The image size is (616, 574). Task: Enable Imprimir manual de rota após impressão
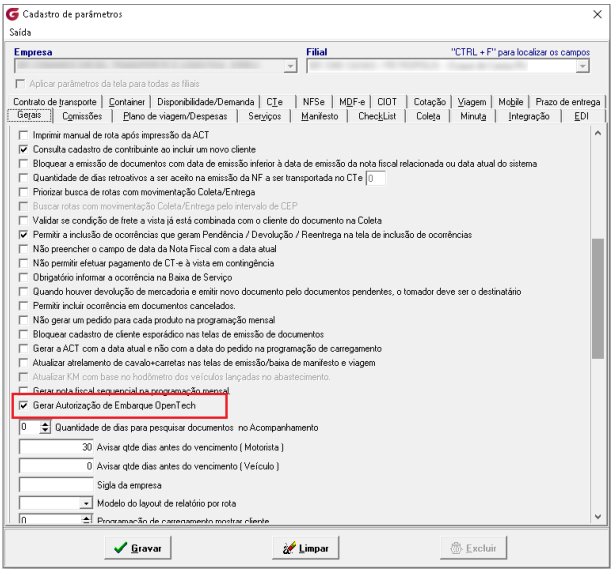24,136
